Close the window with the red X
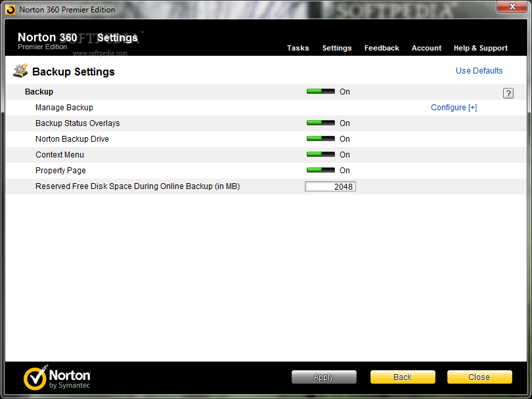 tap(512, 7)
